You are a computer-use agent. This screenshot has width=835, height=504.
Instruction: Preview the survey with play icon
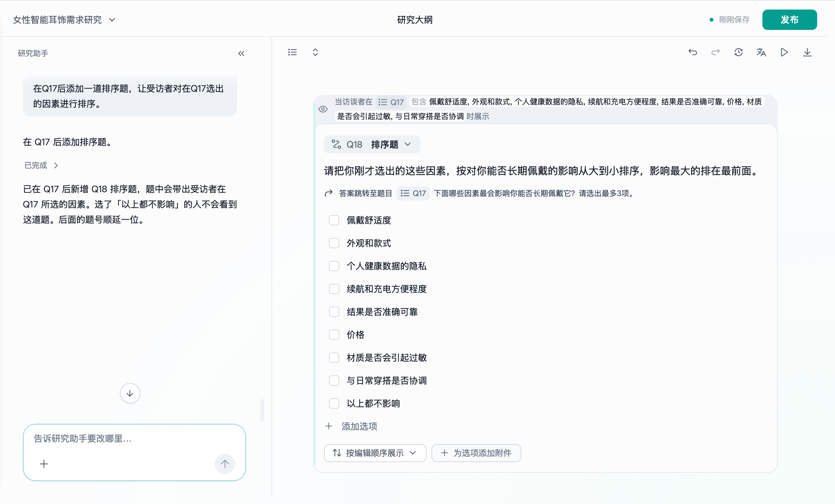[784, 52]
